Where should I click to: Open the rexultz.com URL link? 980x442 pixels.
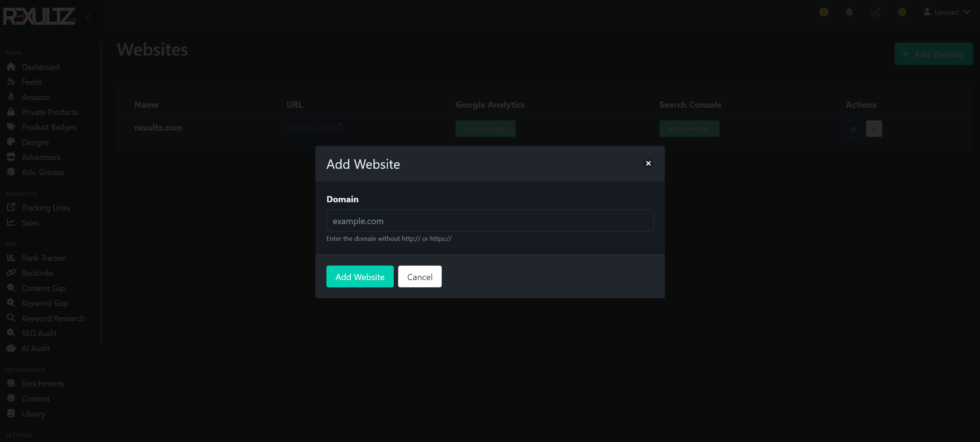tap(313, 128)
